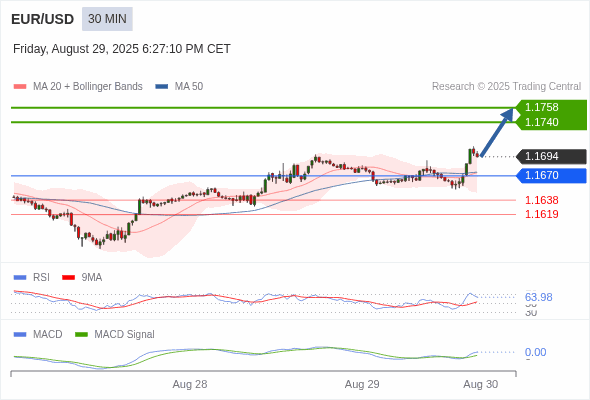Image resolution: width=590 pixels, height=400 pixels.
Task: Click the blue upward forecast arrow
Action: (x=497, y=132)
